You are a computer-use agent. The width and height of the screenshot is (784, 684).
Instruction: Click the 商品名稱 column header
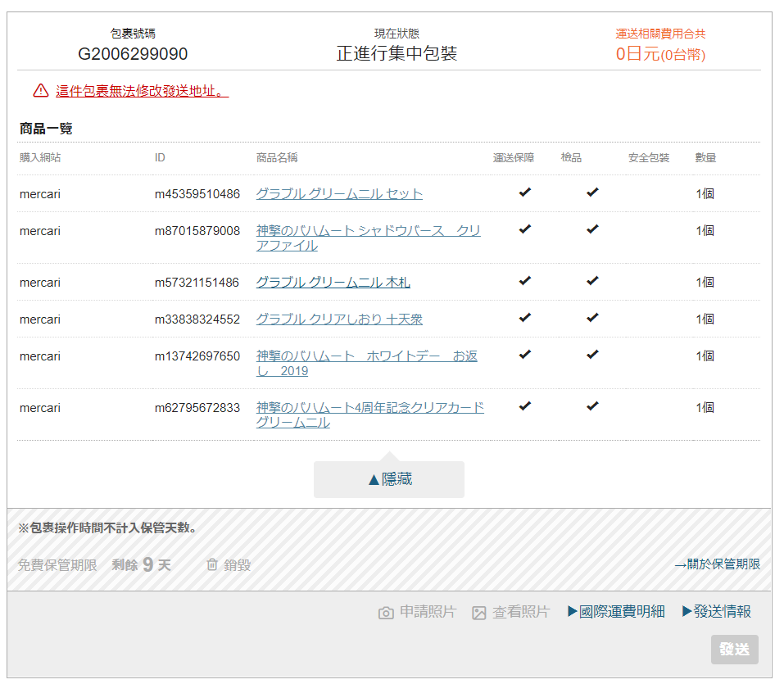(x=277, y=157)
